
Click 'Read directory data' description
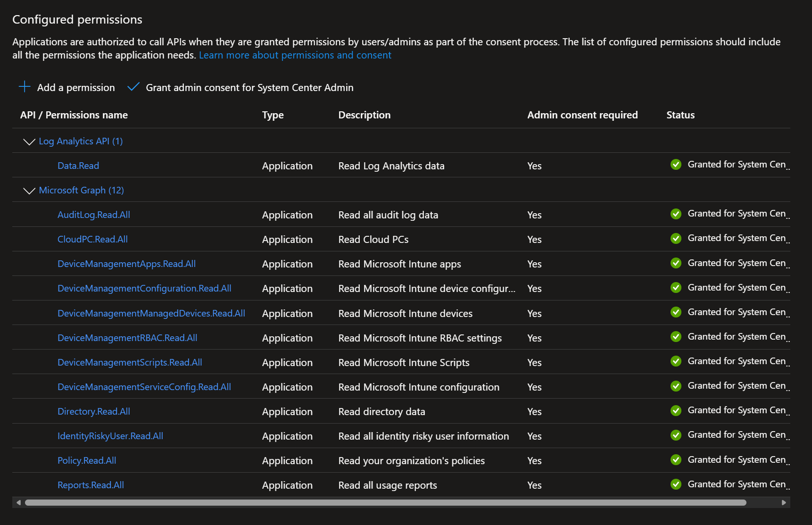382,412
